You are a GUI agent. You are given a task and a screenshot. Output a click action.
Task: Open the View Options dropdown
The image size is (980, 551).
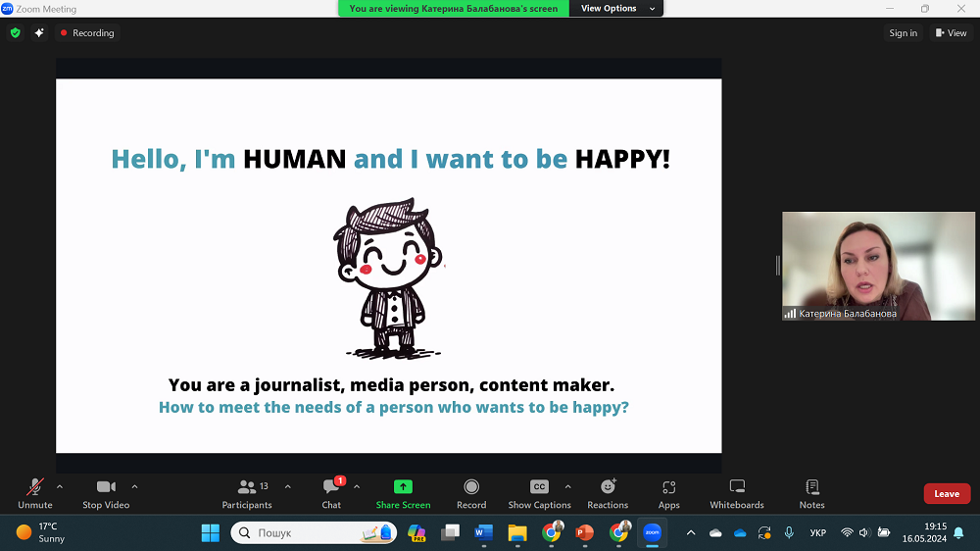609,8
